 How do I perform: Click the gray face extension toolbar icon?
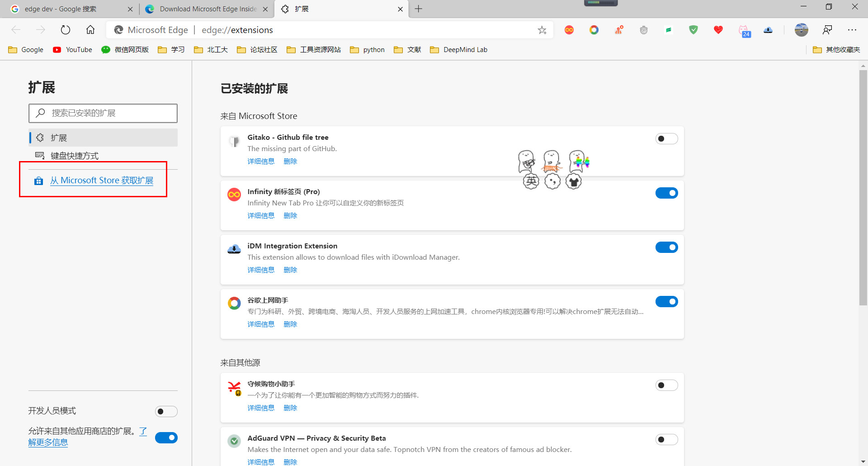644,30
